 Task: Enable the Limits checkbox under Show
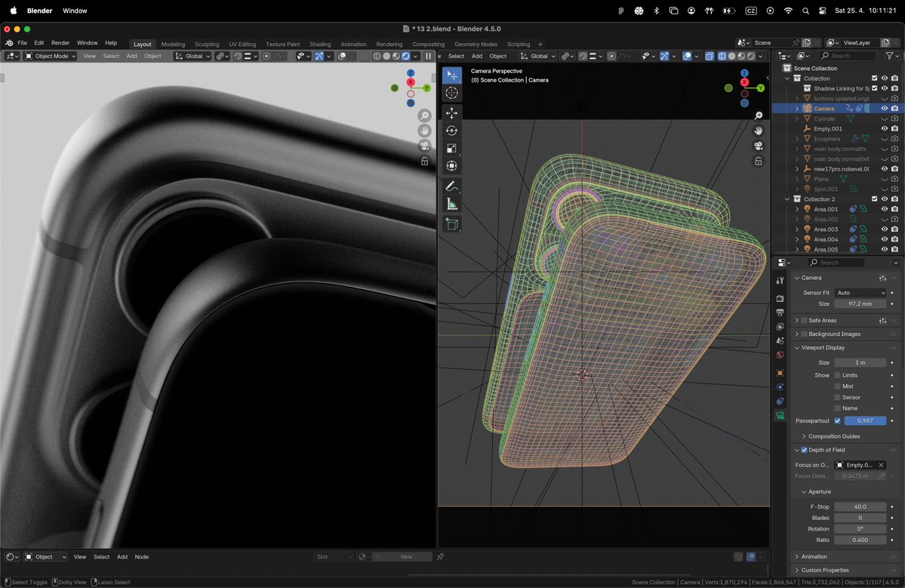[x=838, y=375]
